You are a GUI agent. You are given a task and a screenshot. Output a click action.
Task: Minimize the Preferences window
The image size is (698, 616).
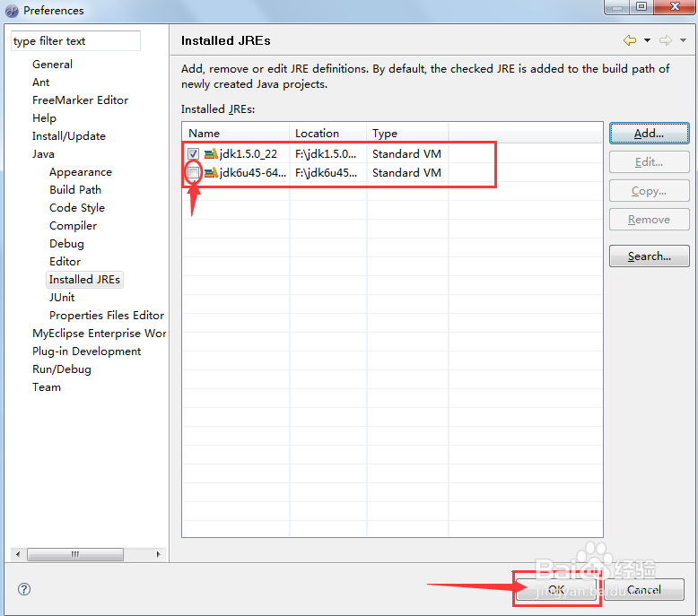click(617, 7)
